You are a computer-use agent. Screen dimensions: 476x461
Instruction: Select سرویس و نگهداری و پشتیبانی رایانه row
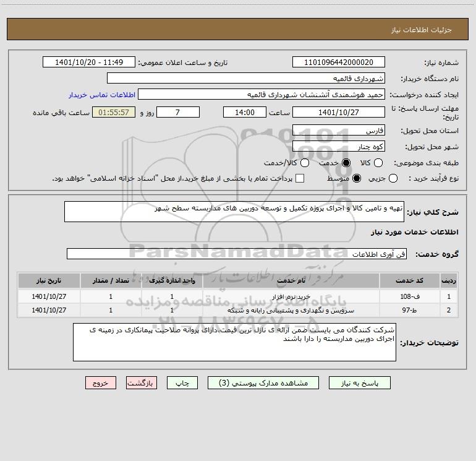(x=237, y=310)
